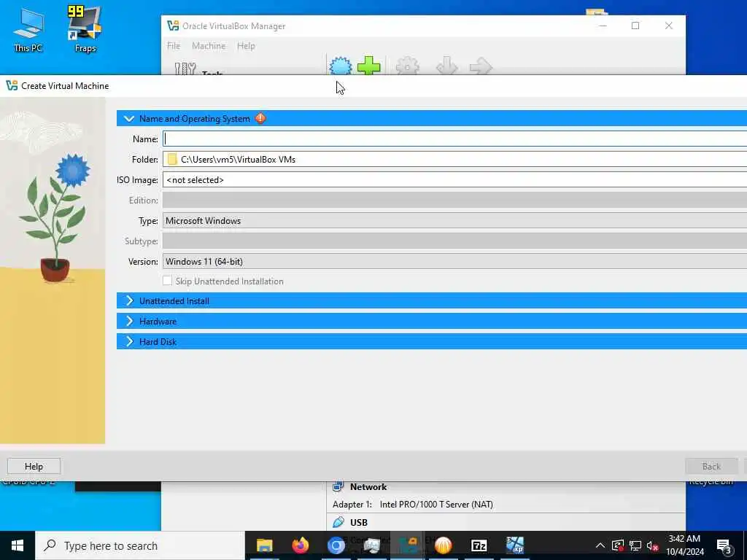Click the Tools icon in VirtualBox Manager
Screen dimensions: 747x560
tap(185, 69)
